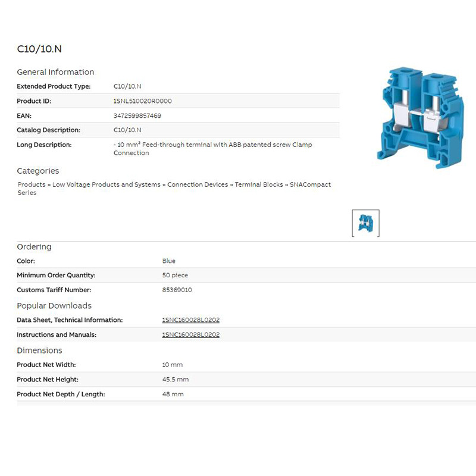
Task: Click the Product Net Depth / Length label
Action: point(61,394)
